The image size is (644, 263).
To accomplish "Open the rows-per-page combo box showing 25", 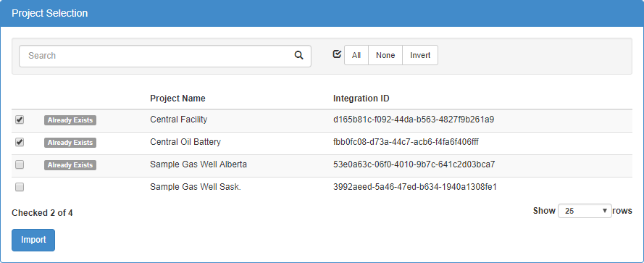I will 585,211.
